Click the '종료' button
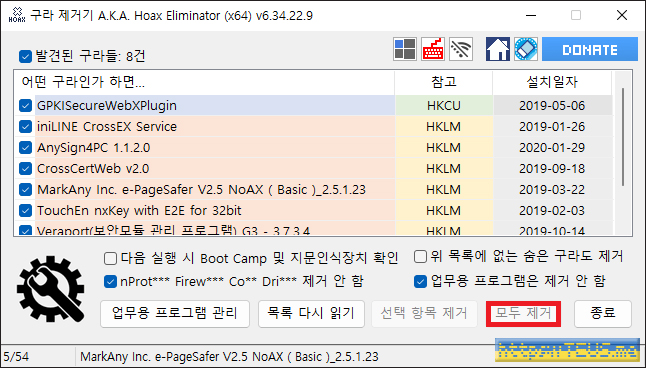The width and height of the screenshot is (646, 368). 603,314
